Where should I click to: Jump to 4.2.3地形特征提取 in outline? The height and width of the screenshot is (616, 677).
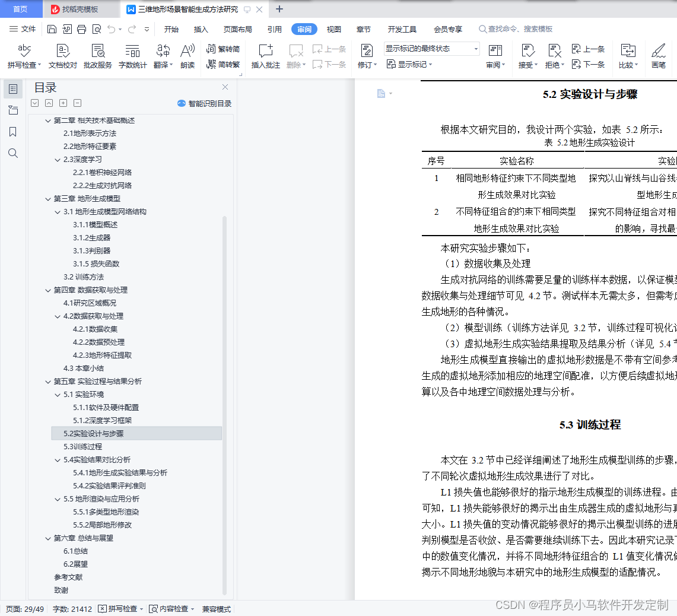click(x=102, y=355)
